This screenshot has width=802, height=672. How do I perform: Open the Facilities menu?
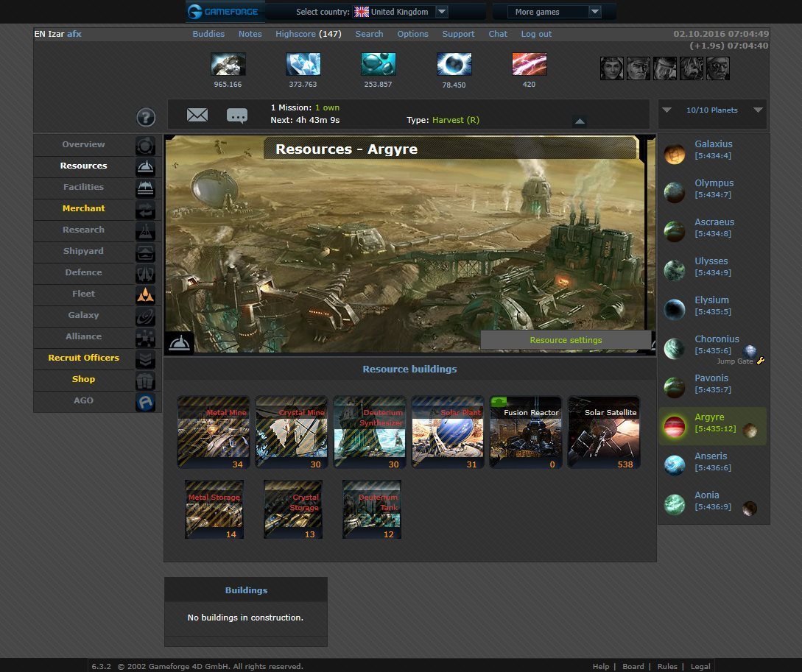tap(83, 187)
